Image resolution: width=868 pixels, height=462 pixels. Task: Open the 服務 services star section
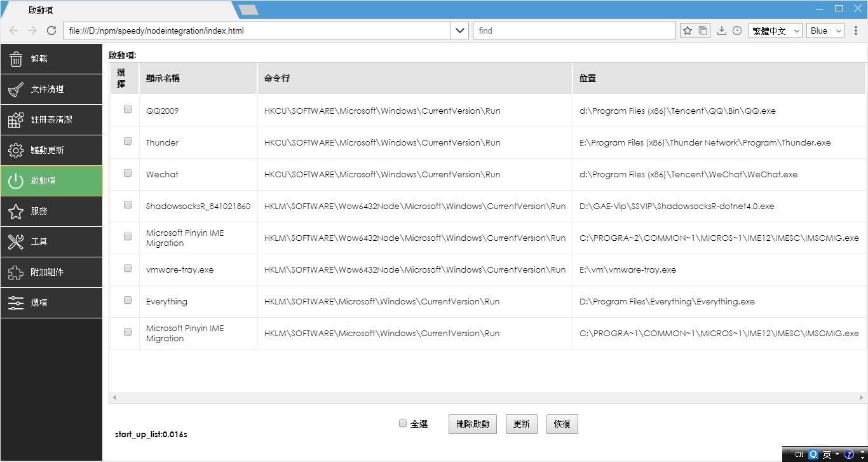(51, 211)
